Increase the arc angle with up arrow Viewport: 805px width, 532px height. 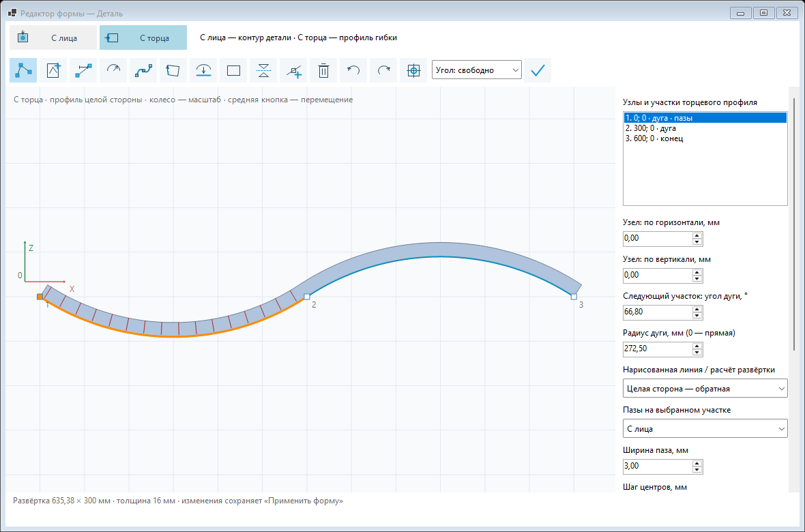697,309
